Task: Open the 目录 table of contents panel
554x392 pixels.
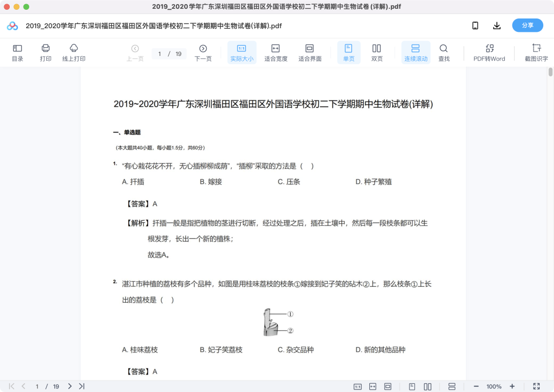Action: pos(17,53)
